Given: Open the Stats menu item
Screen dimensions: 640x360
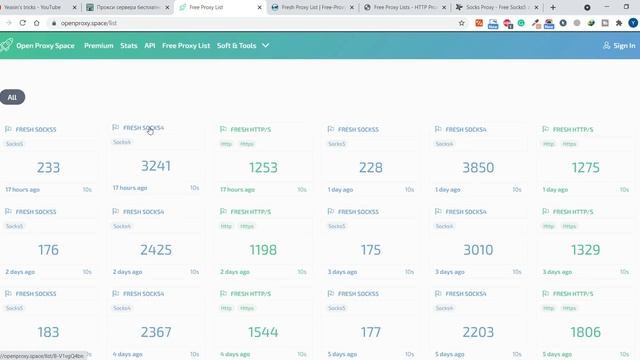Looking at the screenshot, I should pos(129,46).
